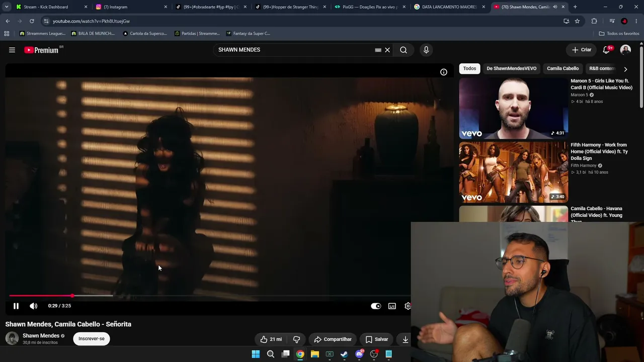The image size is (644, 362).
Task: Open the tab search dropdown arrow
Action: point(7,7)
